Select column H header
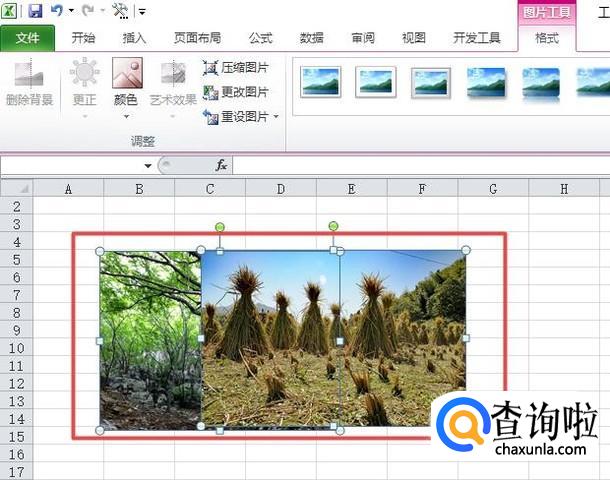Image resolution: width=610 pixels, height=480 pixels. click(564, 189)
